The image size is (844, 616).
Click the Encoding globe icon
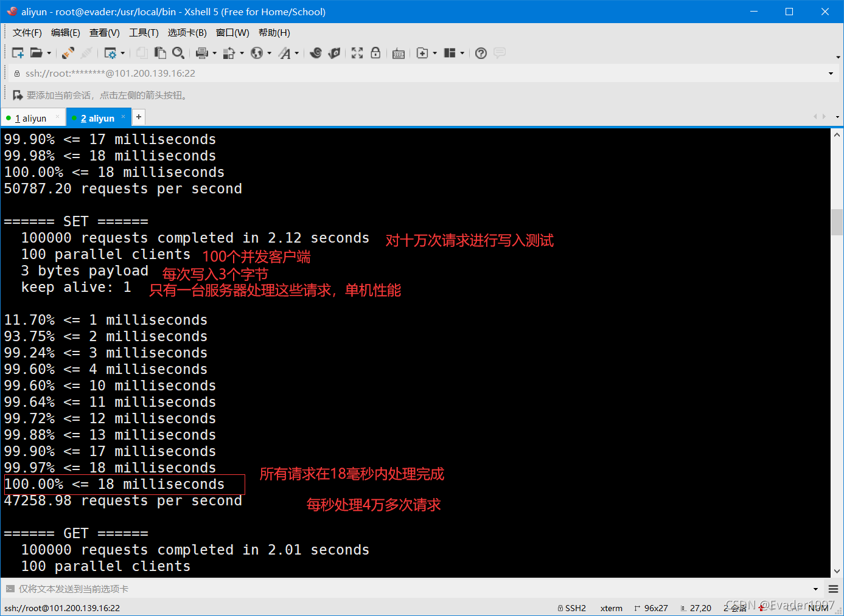click(257, 53)
